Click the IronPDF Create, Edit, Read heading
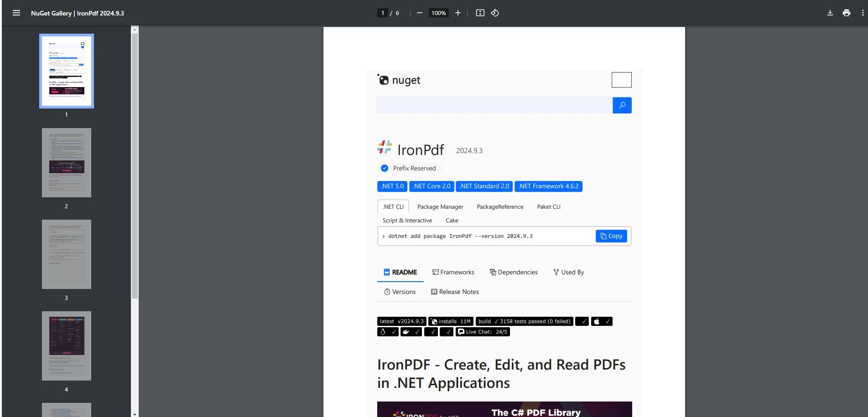This screenshot has height=417, width=868. coord(501,374)
